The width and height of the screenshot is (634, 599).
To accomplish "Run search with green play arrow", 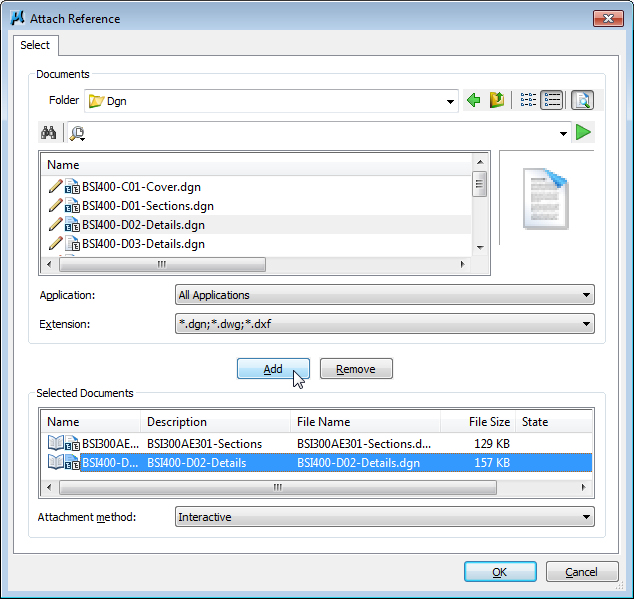I will coord(584,133).
